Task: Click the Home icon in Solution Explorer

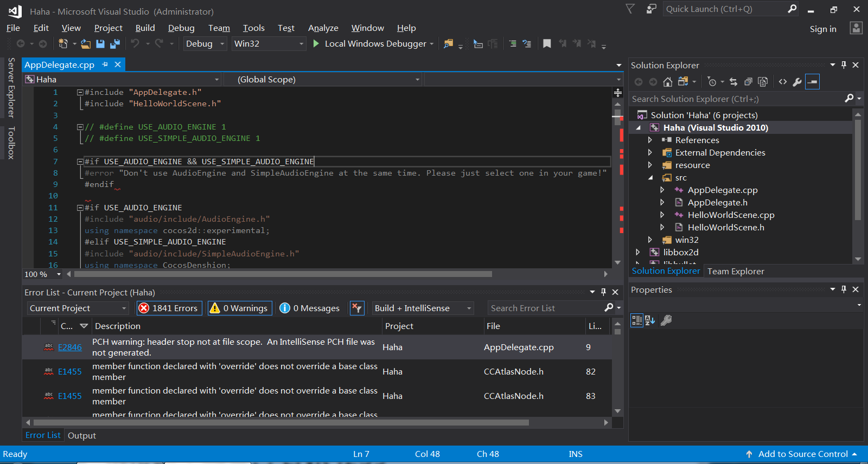Action: pos(668,82)
